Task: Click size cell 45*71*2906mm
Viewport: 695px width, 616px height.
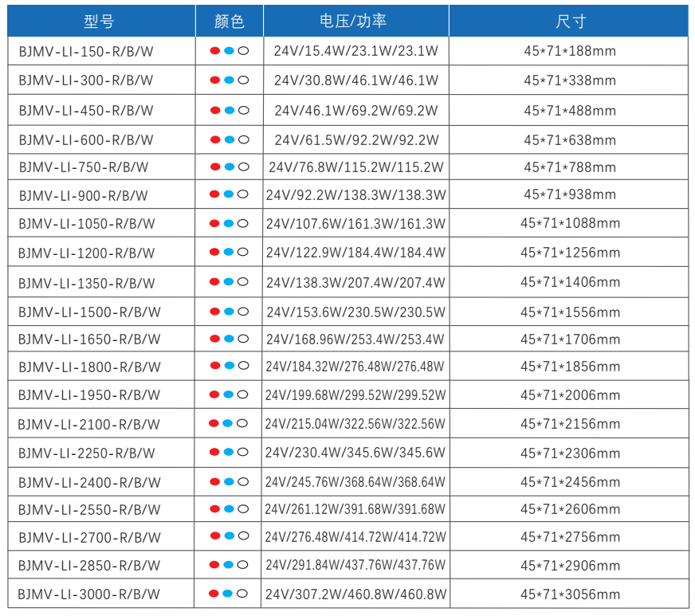Action: [571, 566]
